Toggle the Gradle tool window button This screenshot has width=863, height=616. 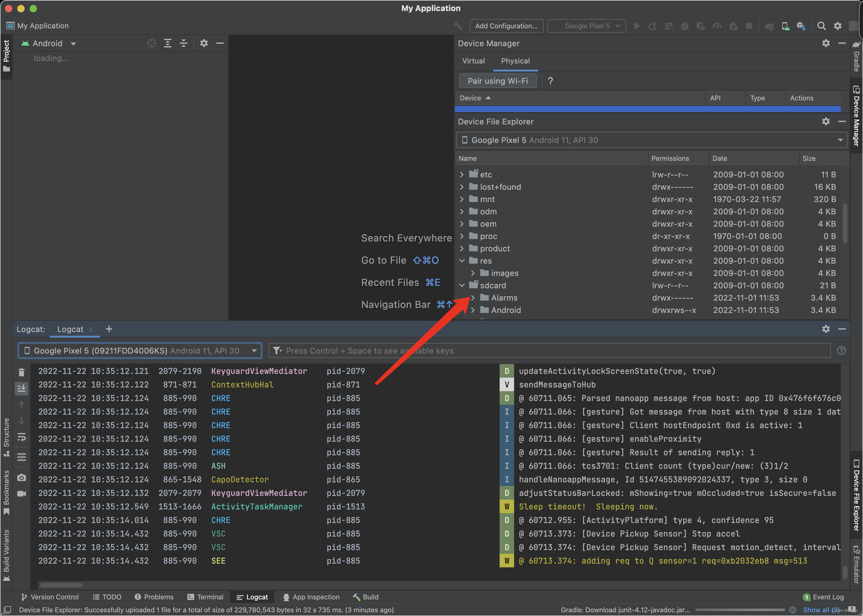click(x=856, y=56)
